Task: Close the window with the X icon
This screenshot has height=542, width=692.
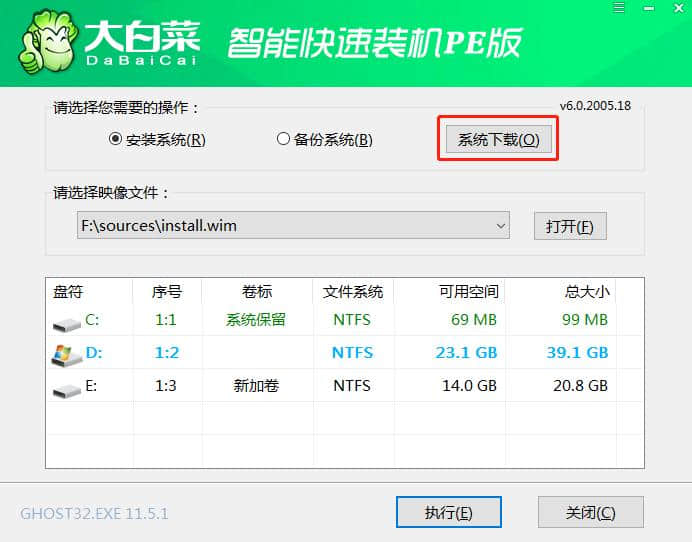Action: 679,8
